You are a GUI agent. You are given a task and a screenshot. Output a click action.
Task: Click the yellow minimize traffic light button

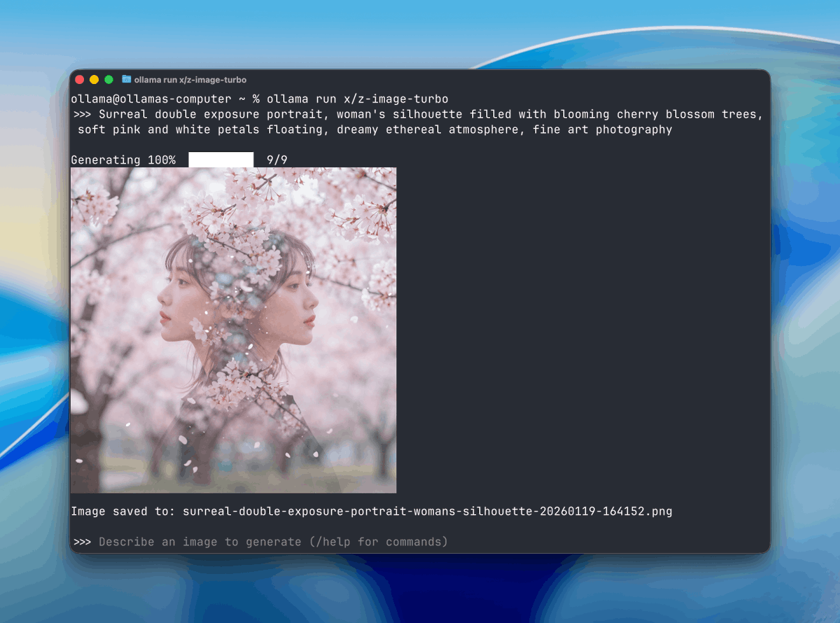point(93,79)
